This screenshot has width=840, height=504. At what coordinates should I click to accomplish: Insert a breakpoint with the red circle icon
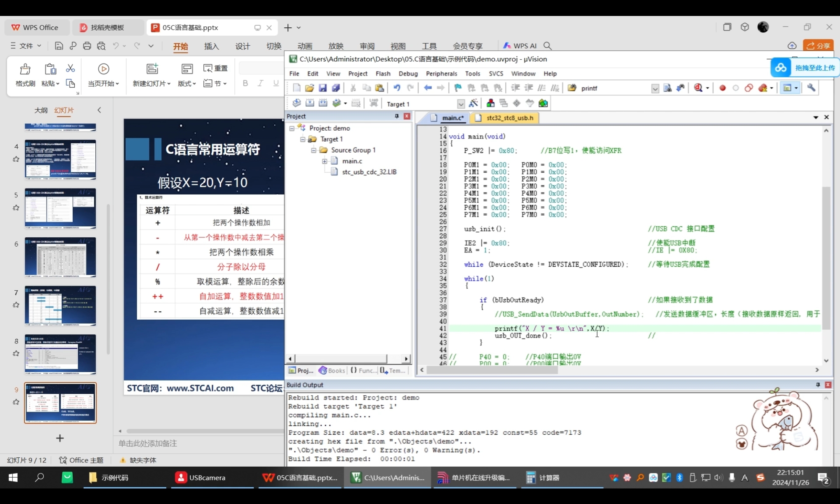(722, 88)
